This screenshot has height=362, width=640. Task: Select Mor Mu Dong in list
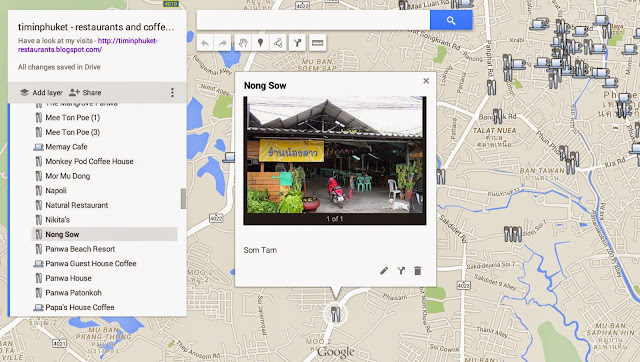click(104, 176)
